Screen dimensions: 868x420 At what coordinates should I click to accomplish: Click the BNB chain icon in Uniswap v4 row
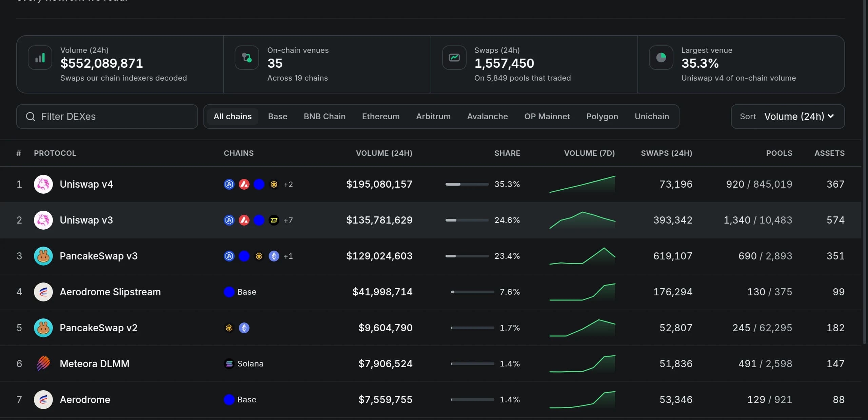(274, 184)
